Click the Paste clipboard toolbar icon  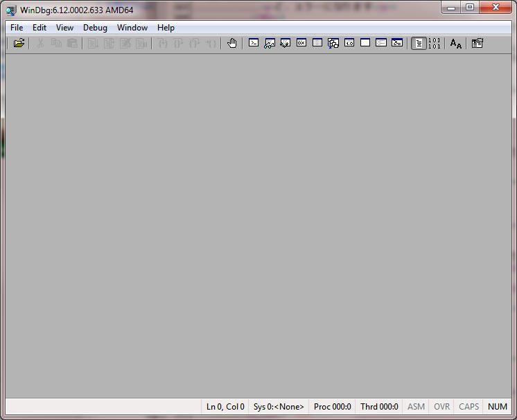pyautogui.click(x=72, y=43)
